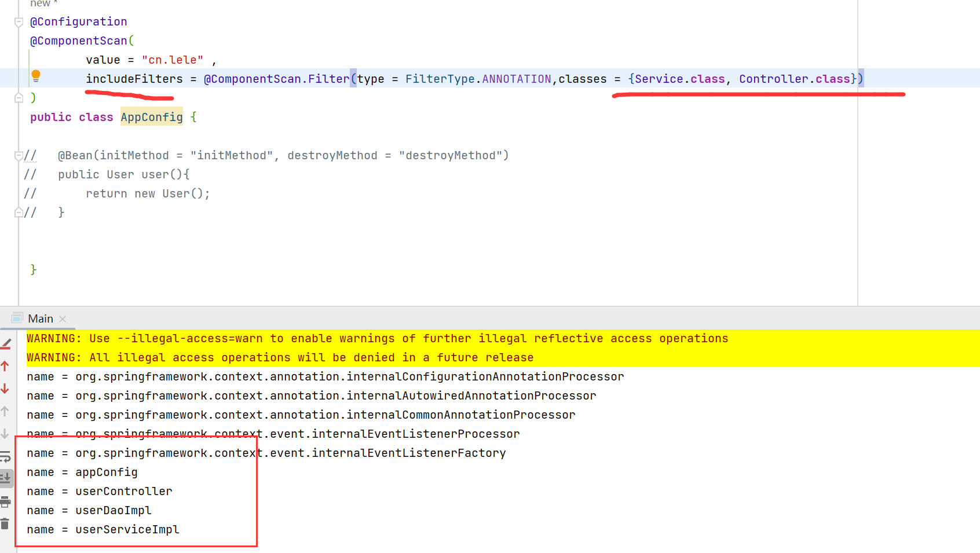This screenshot has width=980, height=553.
Task: Click the includeFilters attribute
Action: pos(134,79)
